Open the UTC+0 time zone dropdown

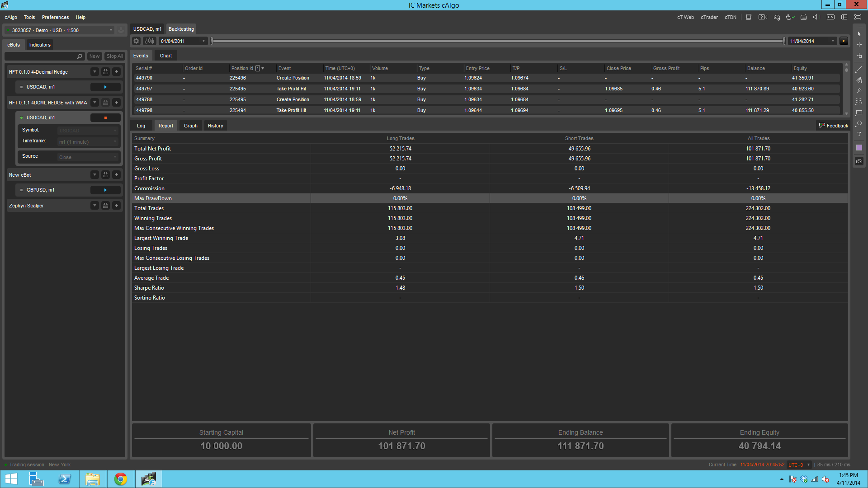click(x=799, y=465)
